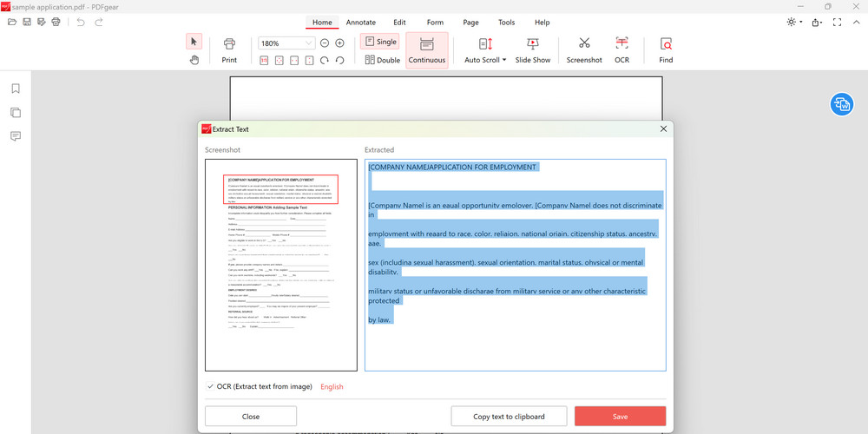Open the Find search tool
The height and width of the screenshot is (434, 868).
click(666, 50)
